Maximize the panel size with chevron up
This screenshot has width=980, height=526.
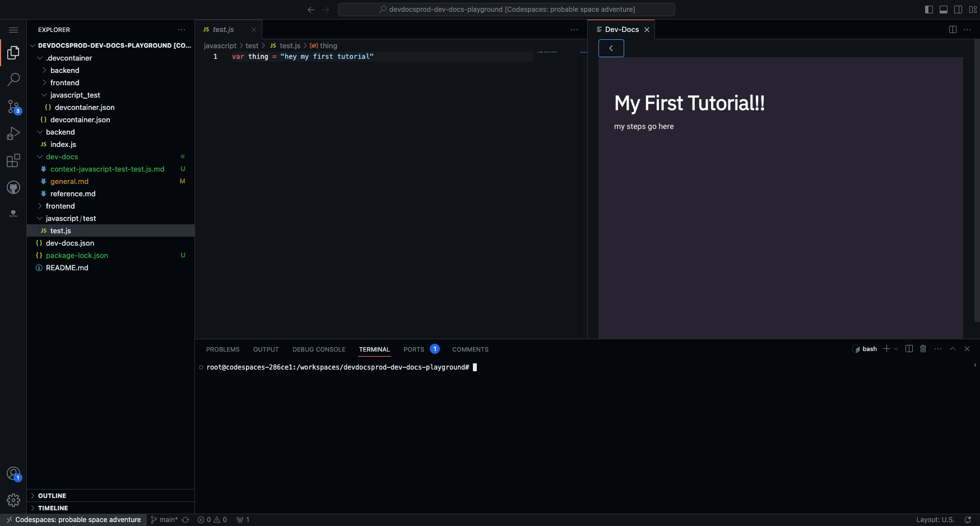(953, 349)
